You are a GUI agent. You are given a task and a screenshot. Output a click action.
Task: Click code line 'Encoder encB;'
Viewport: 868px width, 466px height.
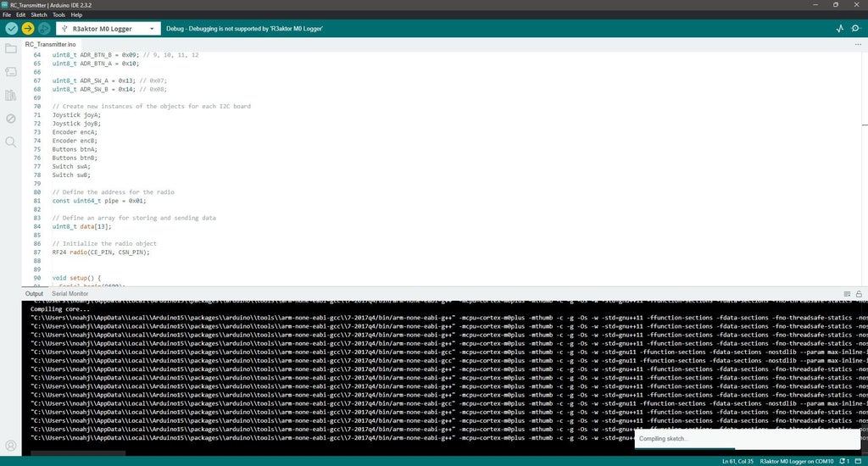[x=75, y=141]
